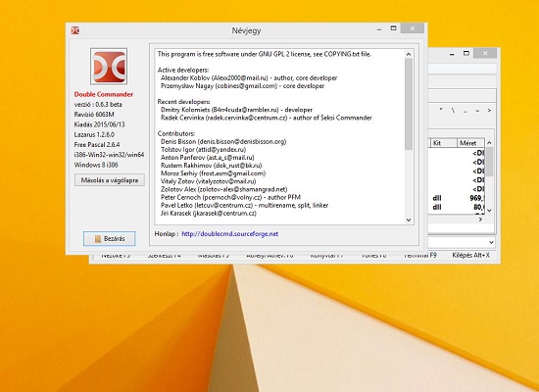Click horizontal scroll right arrow in main window
The height and width of the screenshot is (392, 539).
[x=480, y=220]
